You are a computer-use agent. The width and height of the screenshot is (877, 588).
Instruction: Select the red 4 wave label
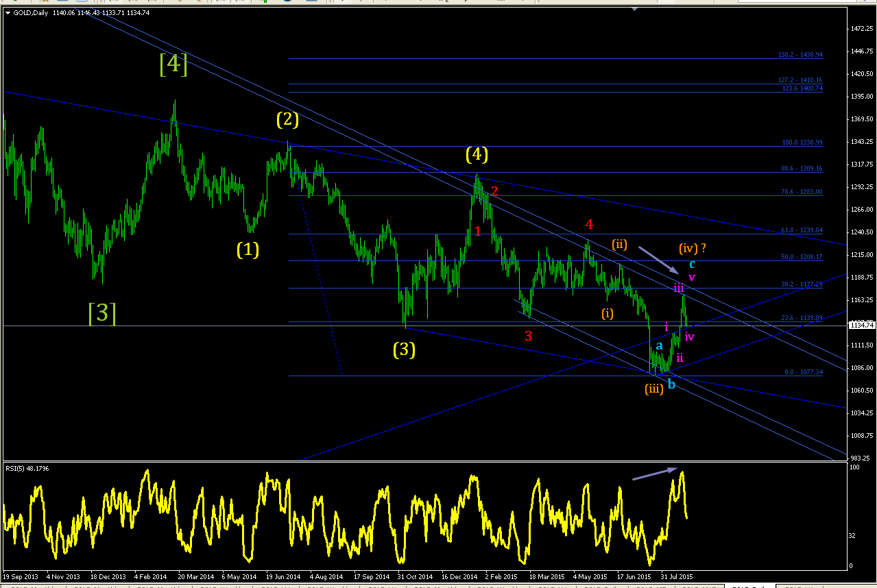(x=589, y=224)
